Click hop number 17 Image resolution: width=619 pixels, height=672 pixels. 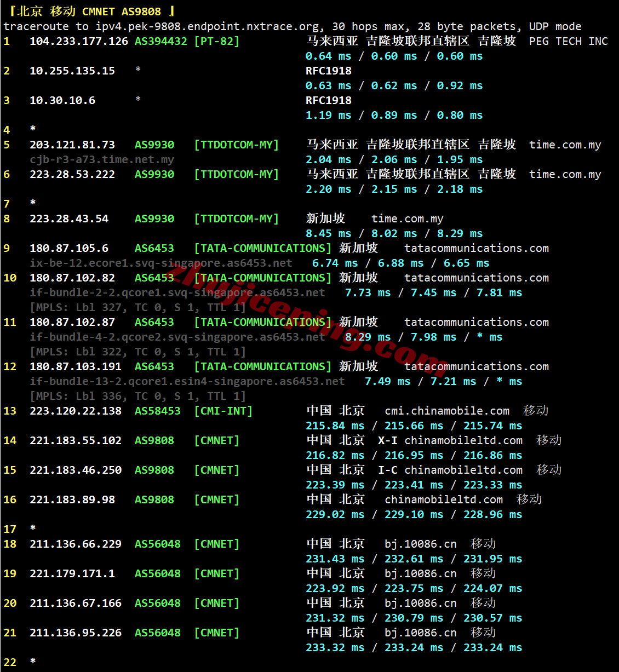pos(10,529)
